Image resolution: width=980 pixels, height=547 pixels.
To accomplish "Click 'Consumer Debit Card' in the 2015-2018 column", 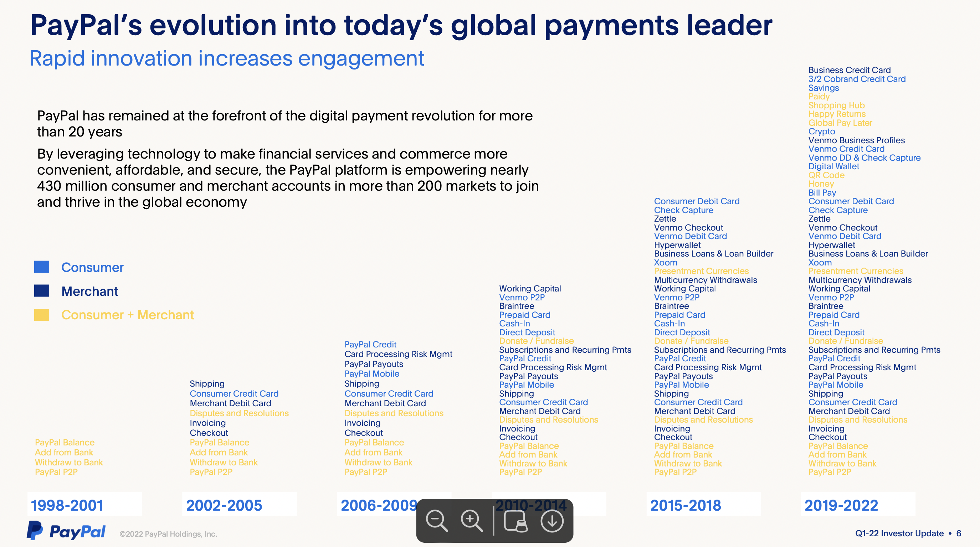I will point(697,201).
